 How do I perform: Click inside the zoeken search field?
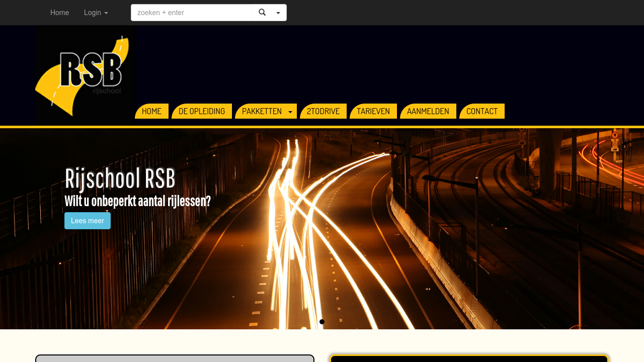pyautogui.click(x=191, y=12)
